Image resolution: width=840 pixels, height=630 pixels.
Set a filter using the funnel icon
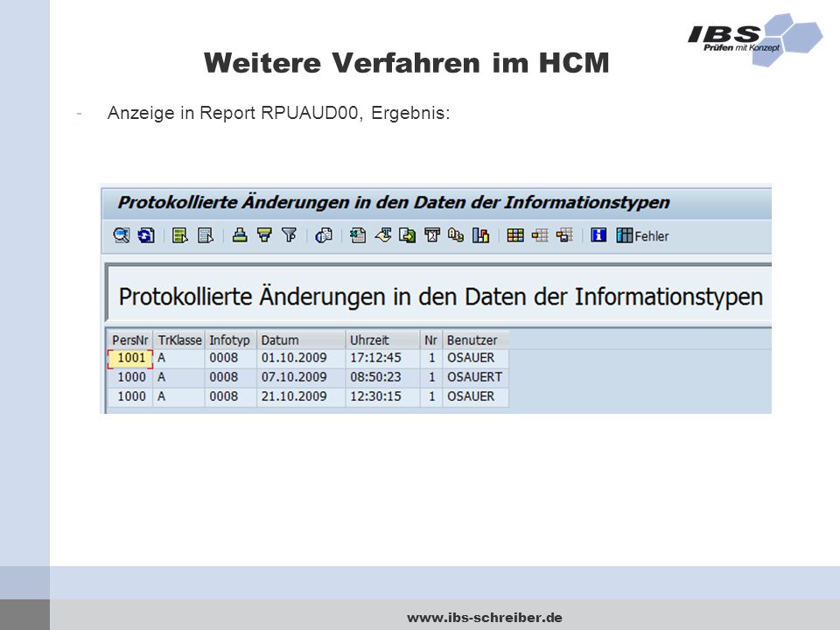289,235
